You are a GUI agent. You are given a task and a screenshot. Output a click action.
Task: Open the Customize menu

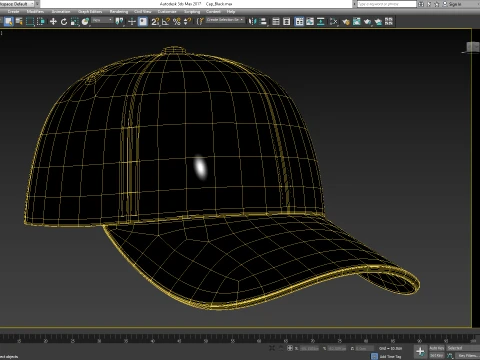click(167, 11)
